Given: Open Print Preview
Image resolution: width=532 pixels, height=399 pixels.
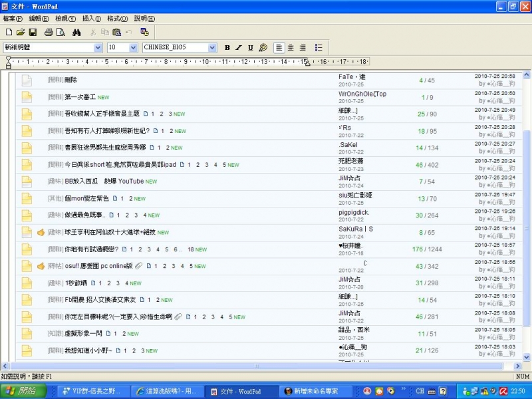Looking at the screenshot, I should pos(60,32).
